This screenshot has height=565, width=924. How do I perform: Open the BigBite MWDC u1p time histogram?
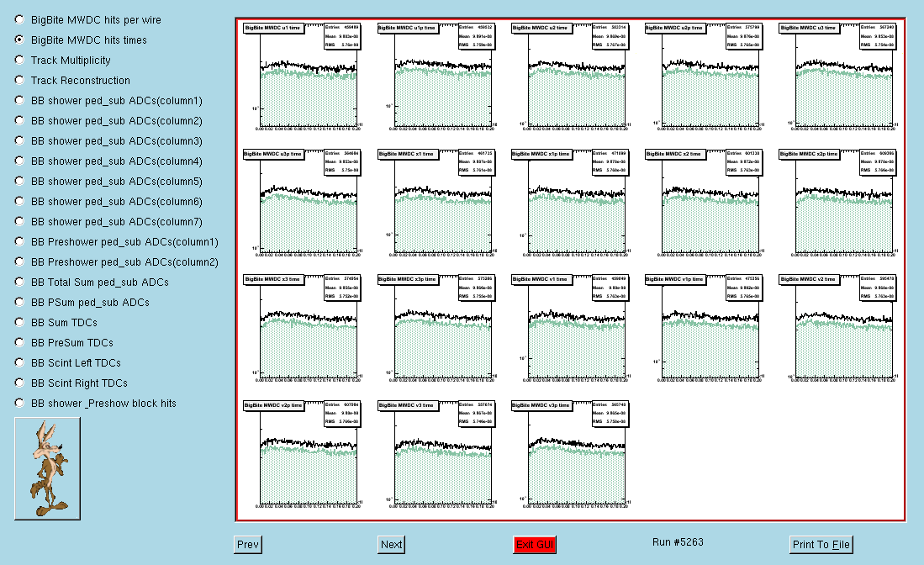pyautogui.click(x=436, y=77)
